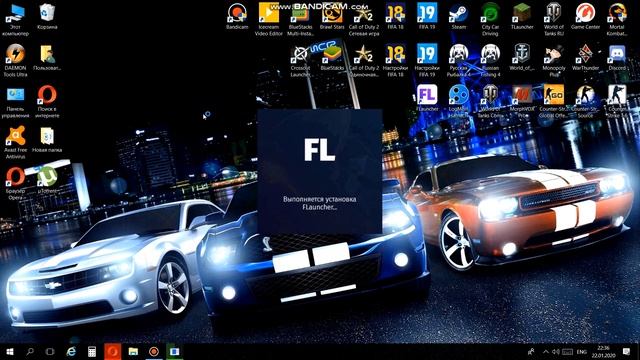Select the Counter-Strike Source shortcut
The height and width of the screenshot is (360, 640).
(585, 101)
